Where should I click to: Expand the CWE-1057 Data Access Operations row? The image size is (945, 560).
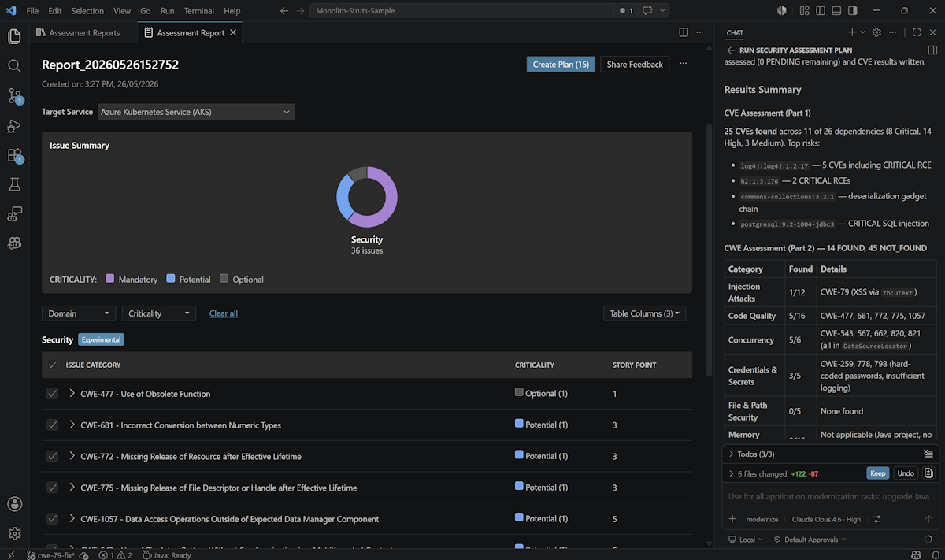(72, 519)
